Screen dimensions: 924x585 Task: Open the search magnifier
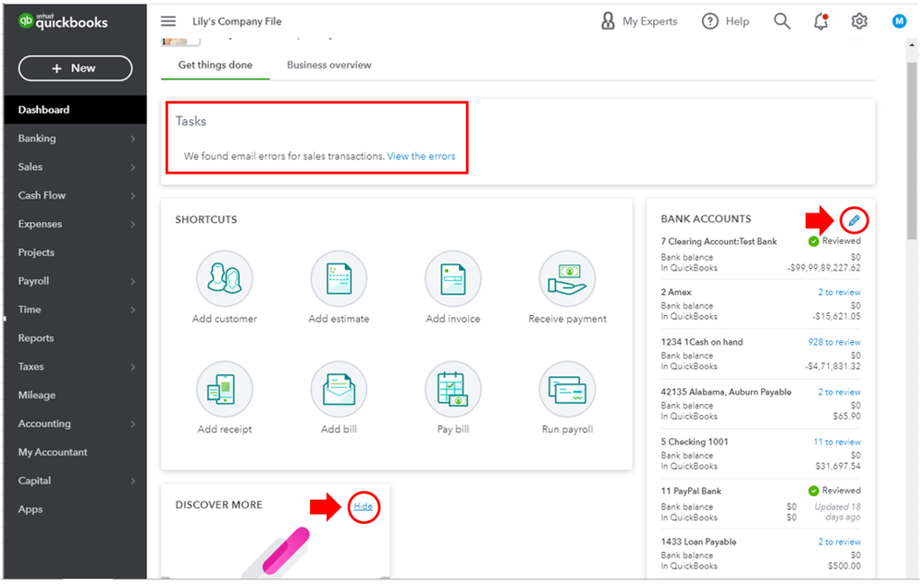tap(782, 21)
